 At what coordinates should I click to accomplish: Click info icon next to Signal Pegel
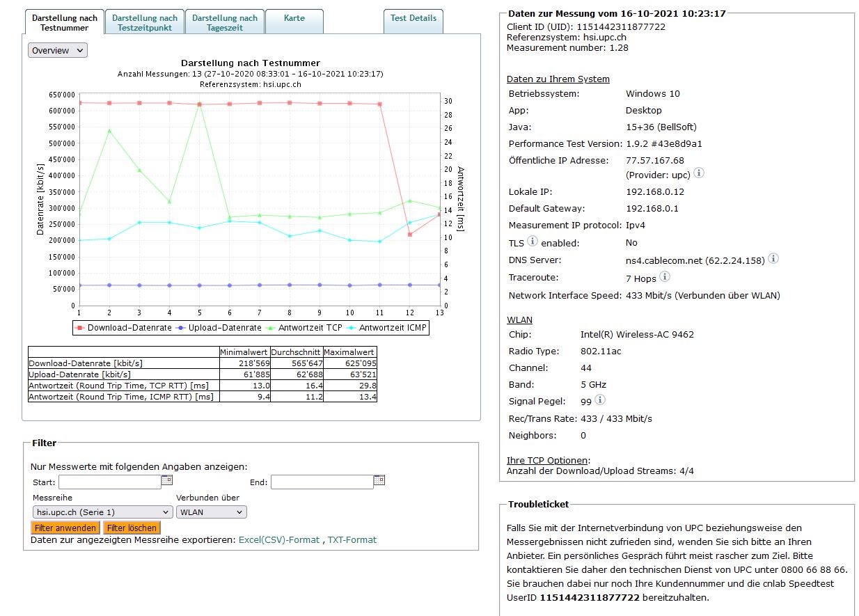(x=599, y=400)
